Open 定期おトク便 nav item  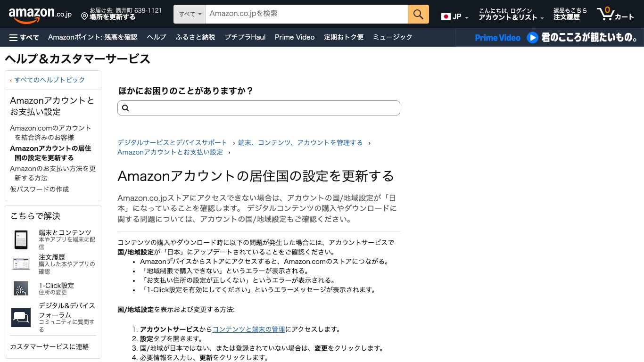tap(344, 37)
